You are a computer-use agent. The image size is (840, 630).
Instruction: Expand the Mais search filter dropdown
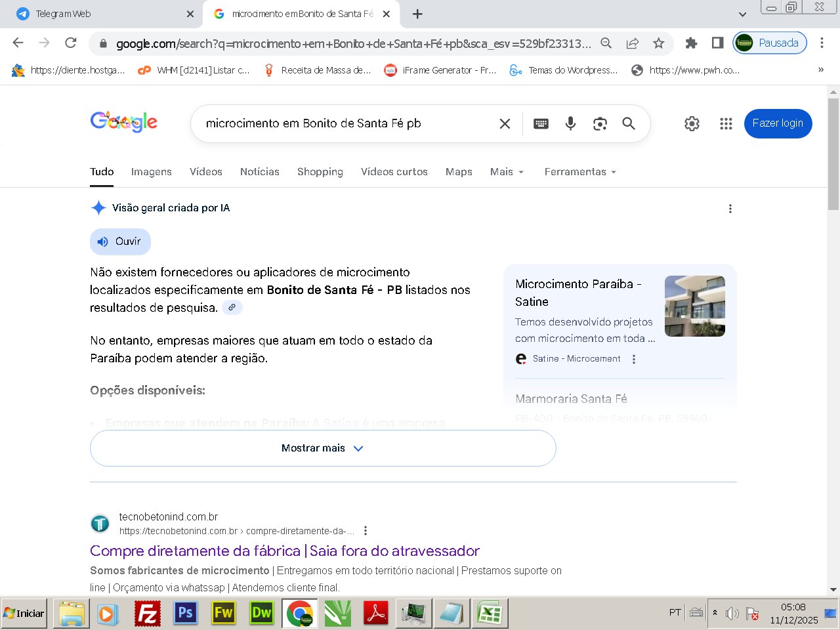507,172
